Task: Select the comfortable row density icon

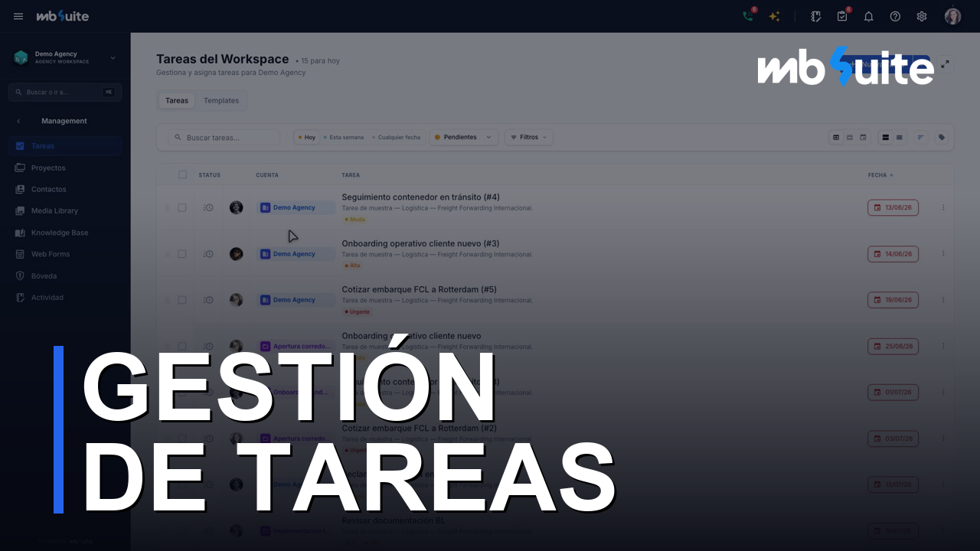Action: [886, 138]
